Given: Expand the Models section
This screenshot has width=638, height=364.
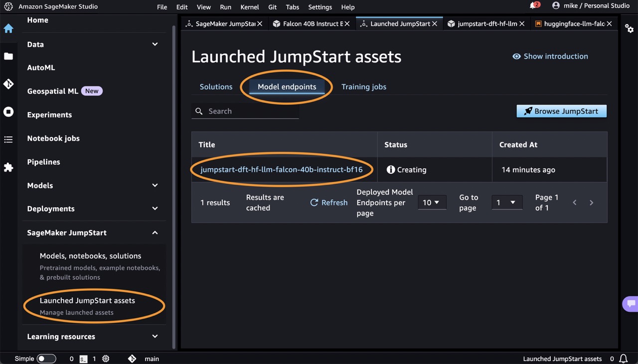Looking at the screenshot, I should click(155, 185).
